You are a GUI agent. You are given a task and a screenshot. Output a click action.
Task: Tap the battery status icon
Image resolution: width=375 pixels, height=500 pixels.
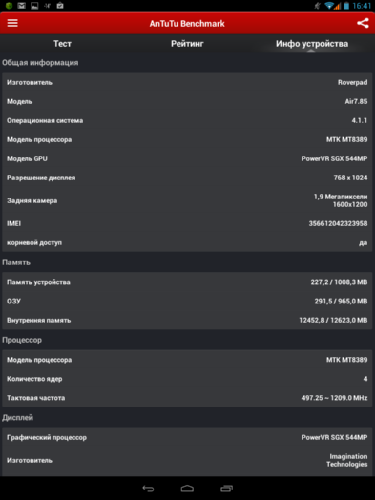tap(346, 6)
